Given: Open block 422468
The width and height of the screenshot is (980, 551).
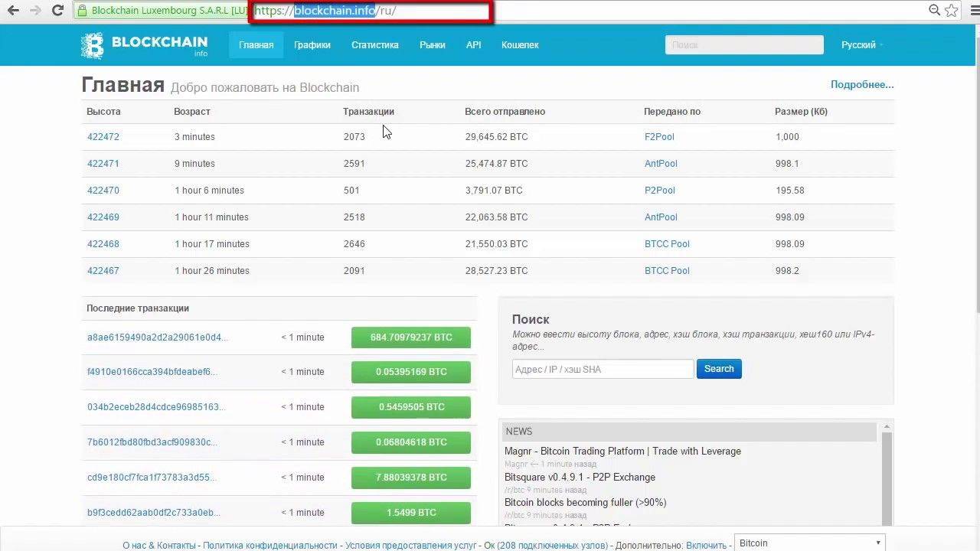Looking at the screenshot, I should 103,244.
